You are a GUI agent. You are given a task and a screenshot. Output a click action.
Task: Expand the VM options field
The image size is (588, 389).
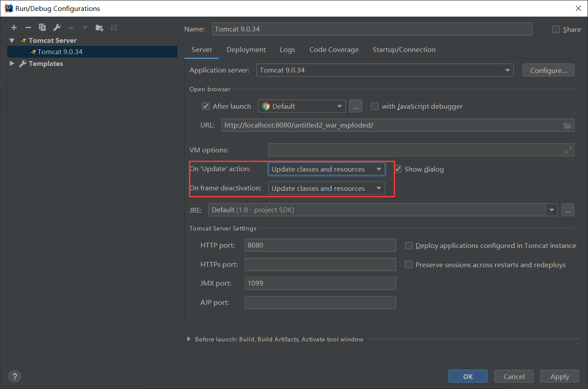pos(568,150)
